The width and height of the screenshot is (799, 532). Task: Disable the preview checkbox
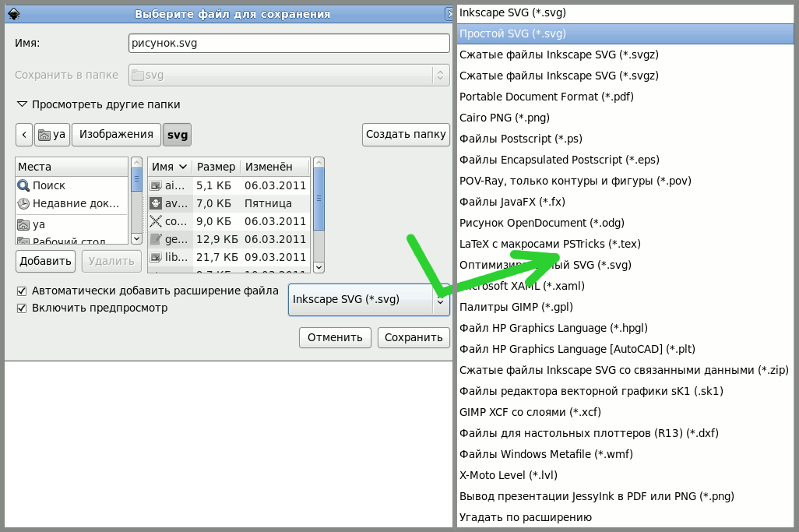coord(22,308)
